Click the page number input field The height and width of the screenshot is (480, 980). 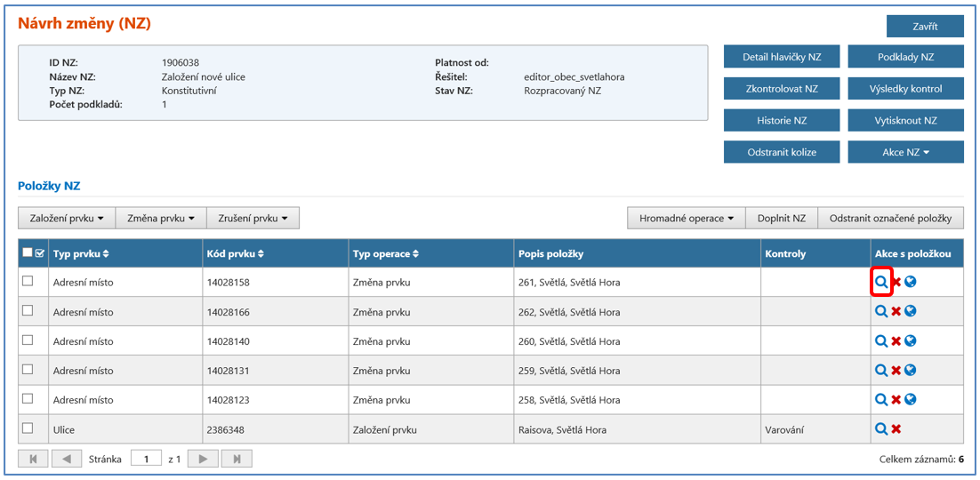click(x=146, y=459)
